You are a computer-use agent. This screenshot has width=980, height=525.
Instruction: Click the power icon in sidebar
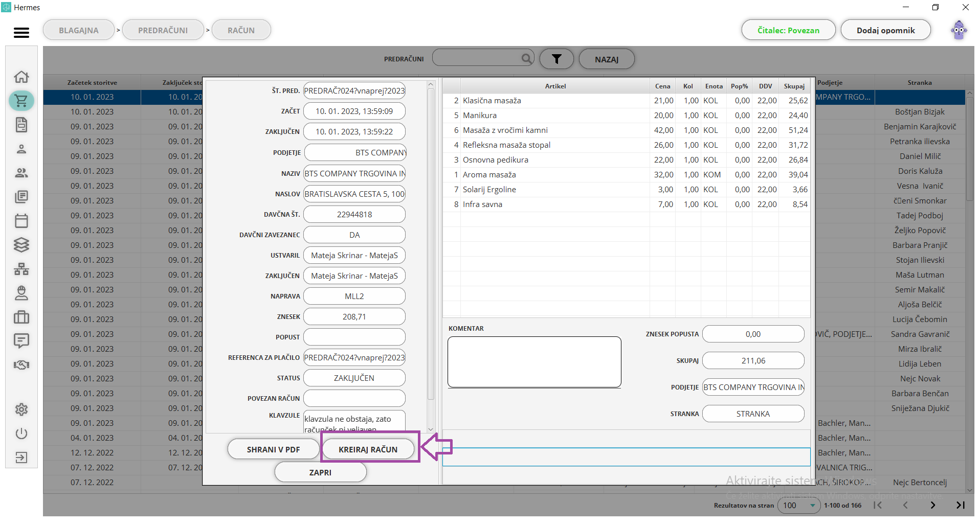21,433
